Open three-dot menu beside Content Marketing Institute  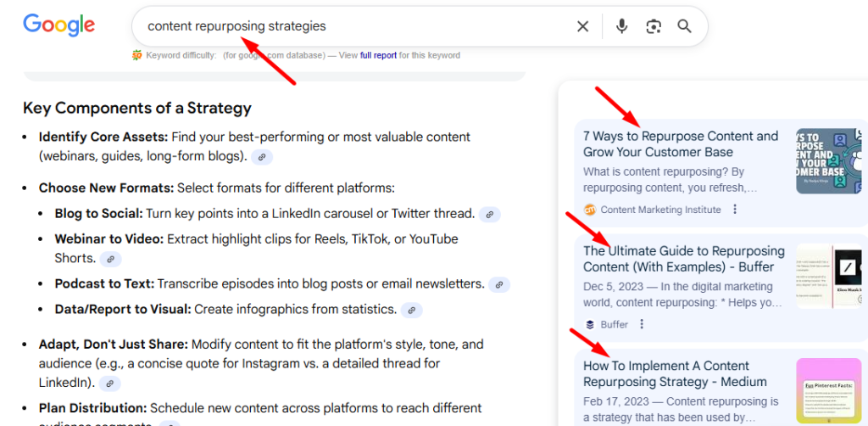735,210
